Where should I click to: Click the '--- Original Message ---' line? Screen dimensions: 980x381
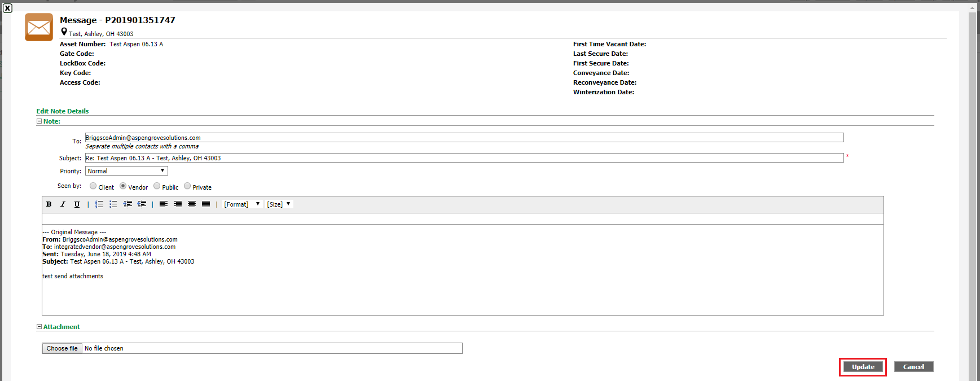click(x=74, y=232)
